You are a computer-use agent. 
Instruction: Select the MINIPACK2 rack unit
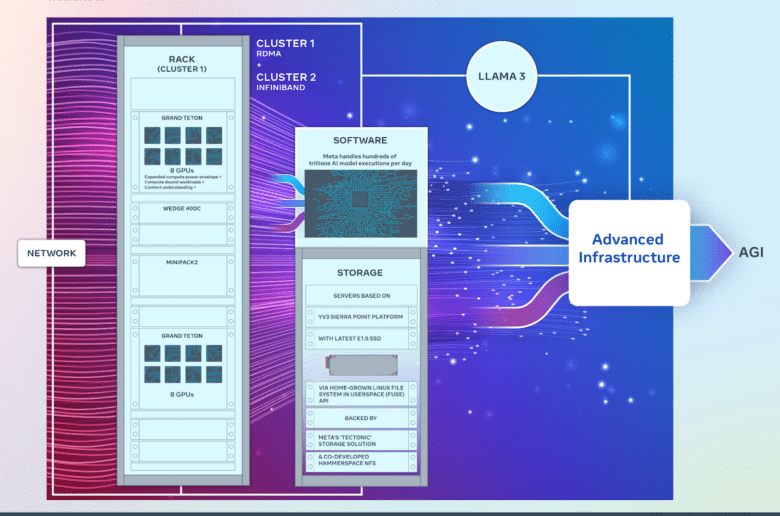coord(183,276)
